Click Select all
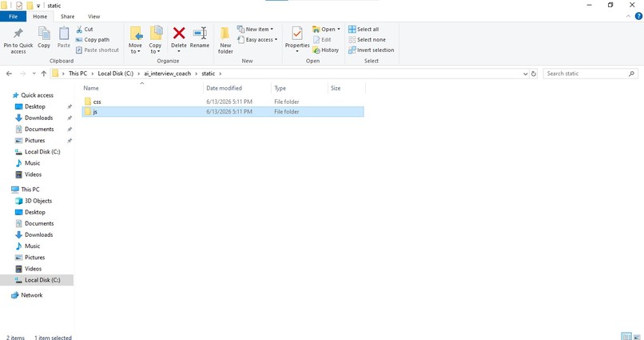Viewport: 644px width, 340px height. pos(364,29)
